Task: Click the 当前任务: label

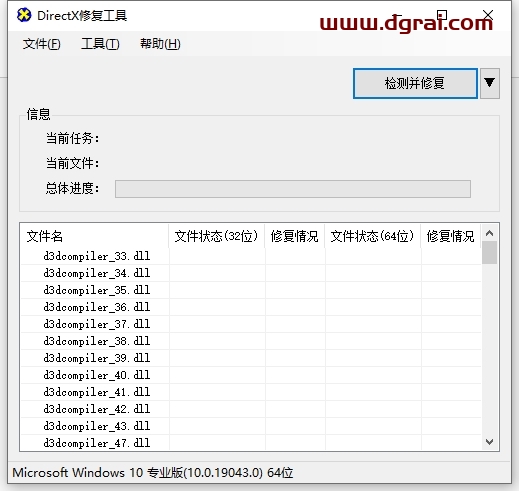Action: click(x=72, y=138)
